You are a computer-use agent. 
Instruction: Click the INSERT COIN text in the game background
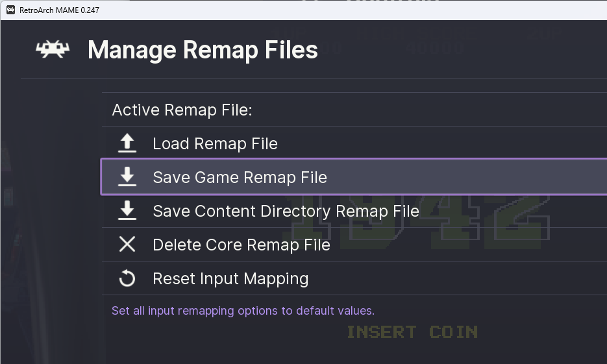click(412, 332)
